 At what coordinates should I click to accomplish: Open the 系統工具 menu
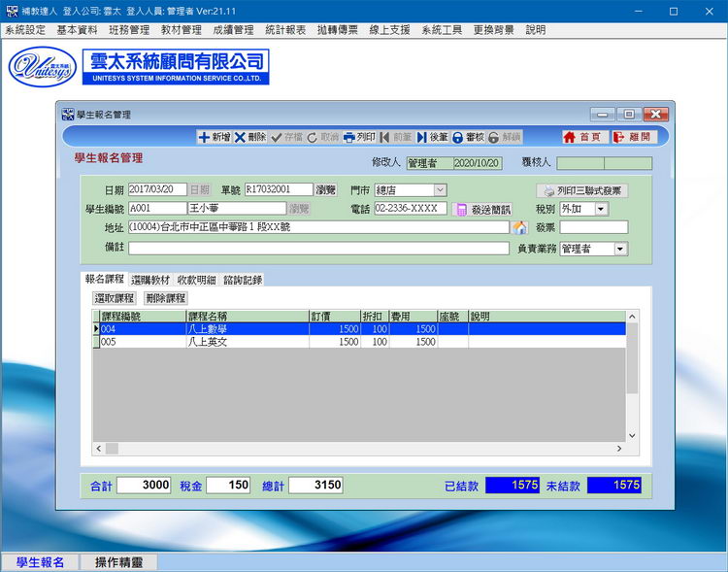coord(442,30)
